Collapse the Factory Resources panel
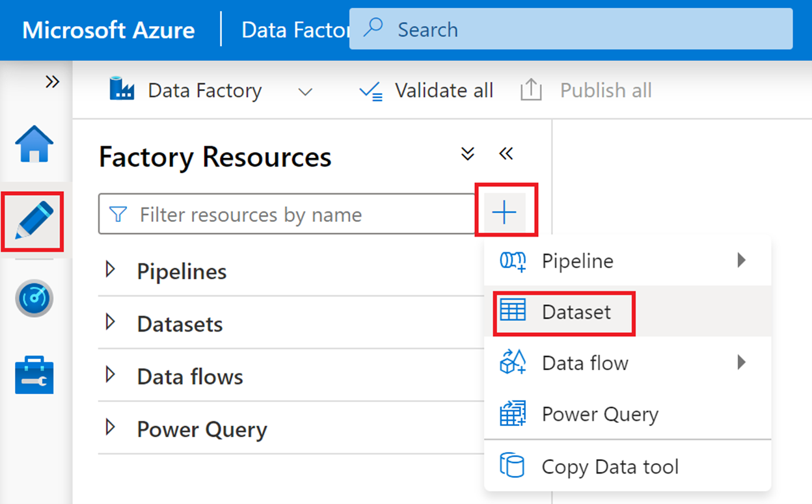Screen dimensions: 812x504 tap(506, 153)
